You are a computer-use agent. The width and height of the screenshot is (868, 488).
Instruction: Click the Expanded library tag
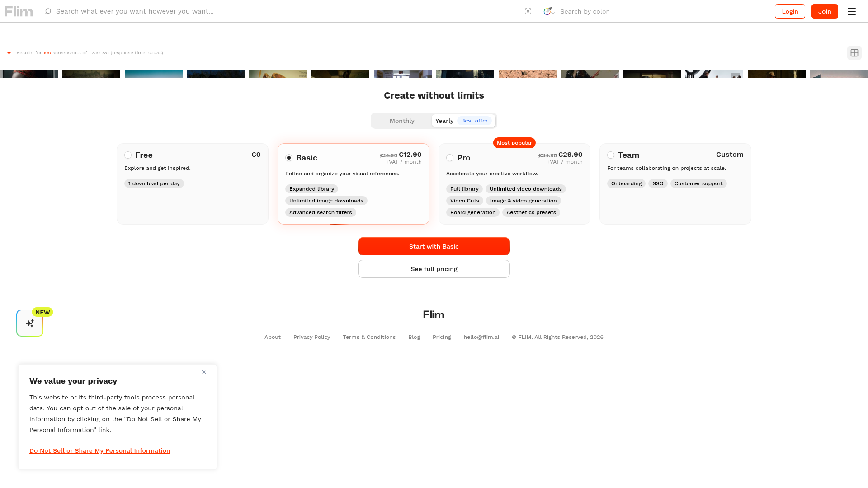[x=312, y=189]
